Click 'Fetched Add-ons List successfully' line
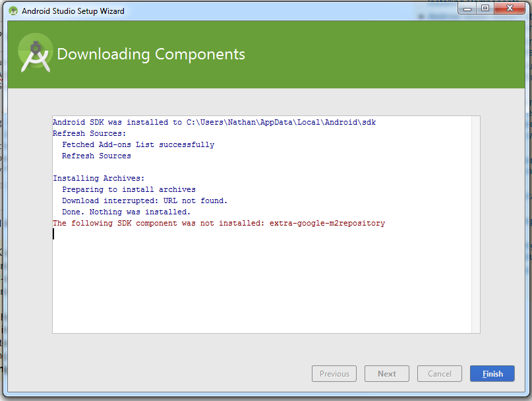The height and width of the screenshot is (401, 532). (138, 144)
